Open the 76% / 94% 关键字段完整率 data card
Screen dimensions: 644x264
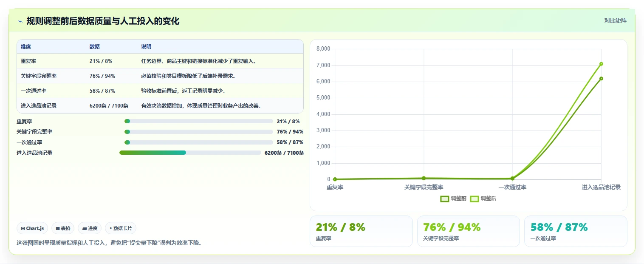click(x=468, y=231)
